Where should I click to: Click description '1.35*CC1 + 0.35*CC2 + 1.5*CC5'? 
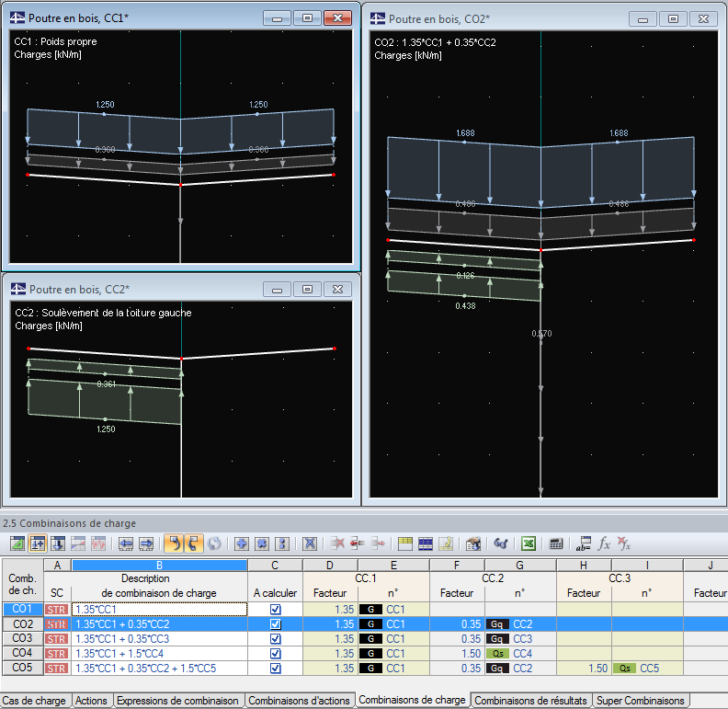pos(159,669)
